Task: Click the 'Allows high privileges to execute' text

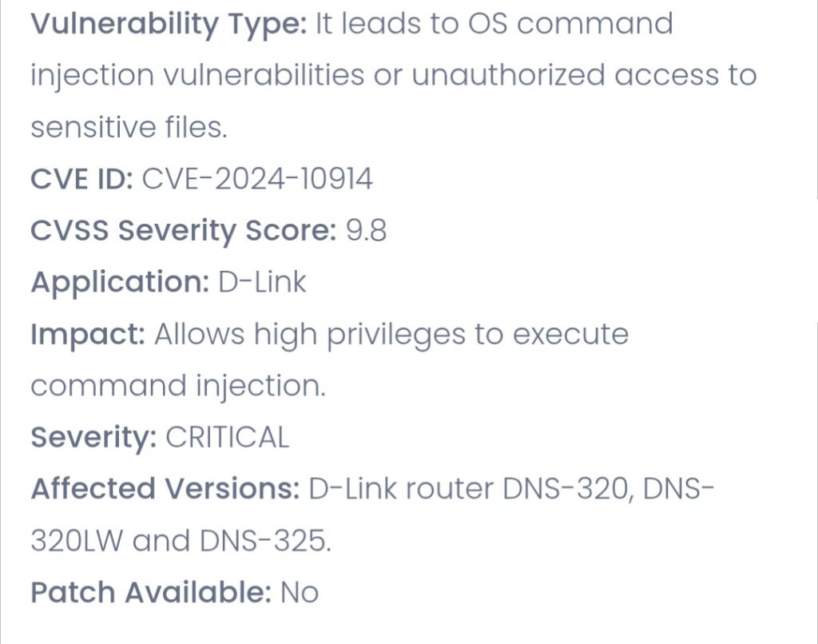Action: tap(391, 334)
